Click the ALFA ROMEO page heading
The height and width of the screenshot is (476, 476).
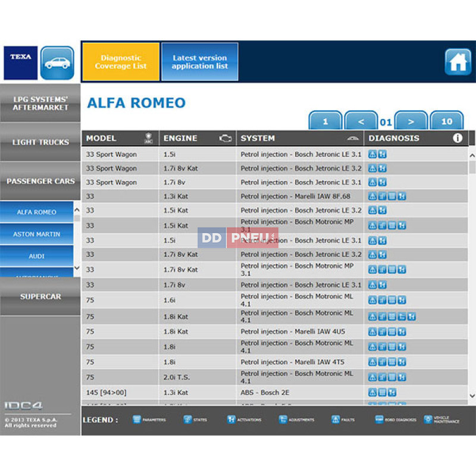pos(136,103)
